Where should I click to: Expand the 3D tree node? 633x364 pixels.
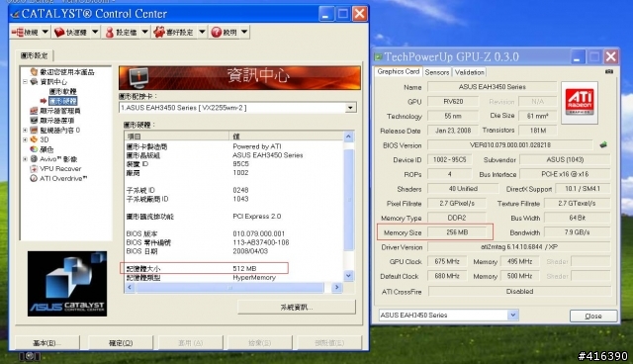click(25, 139)
